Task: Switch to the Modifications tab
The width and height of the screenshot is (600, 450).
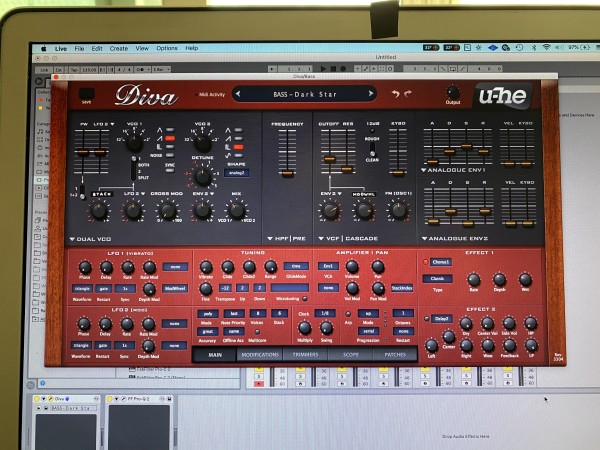Action: point(260,354)
